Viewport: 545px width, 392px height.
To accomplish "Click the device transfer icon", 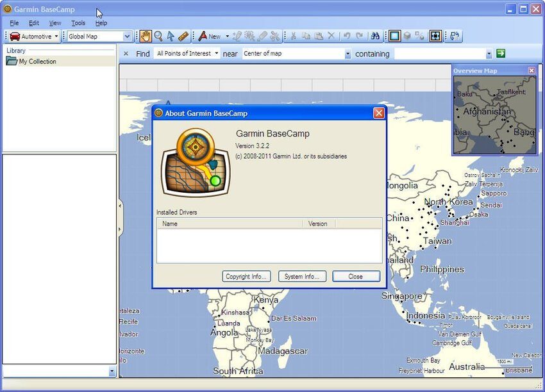I will click(455, 36).
